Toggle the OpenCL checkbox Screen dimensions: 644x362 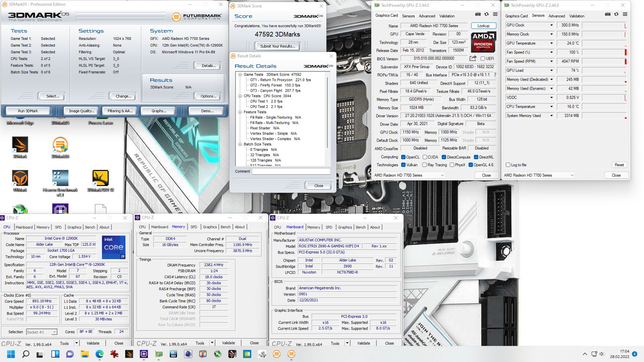[x=404, y=157]
